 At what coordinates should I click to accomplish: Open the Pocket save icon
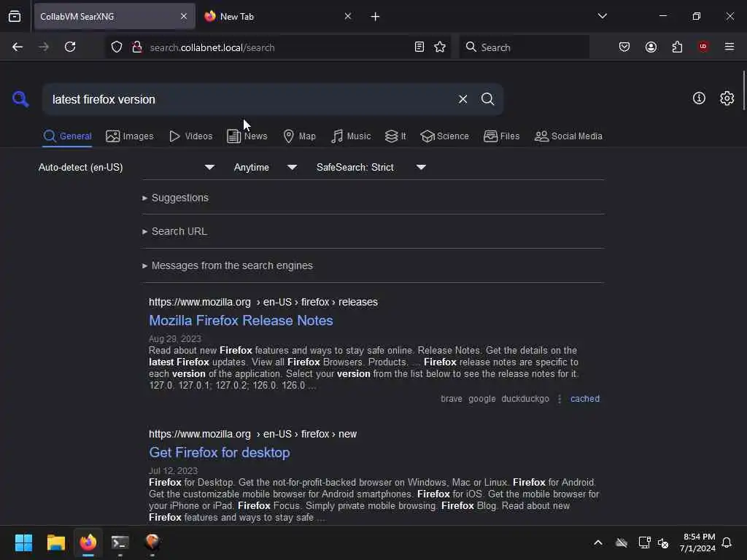point(624,47)
